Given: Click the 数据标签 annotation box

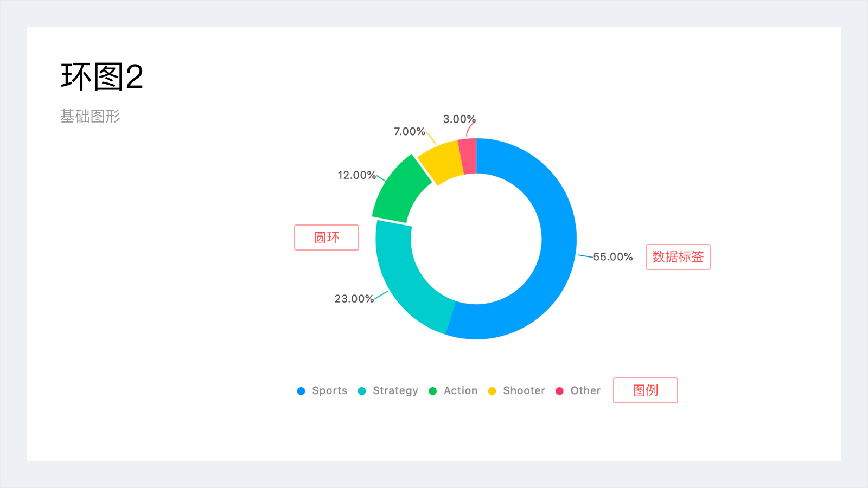Looking at the screenshot, I should [678, 257].
